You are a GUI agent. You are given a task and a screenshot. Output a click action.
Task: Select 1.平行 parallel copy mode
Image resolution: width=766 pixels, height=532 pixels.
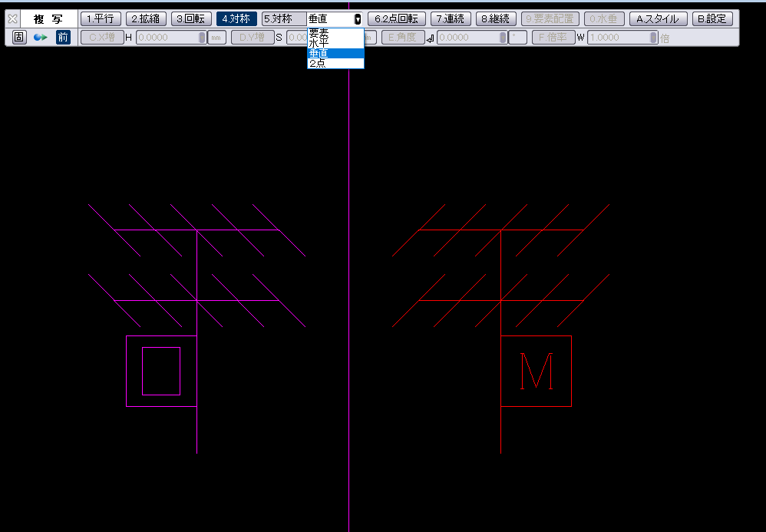click(101, 19)
